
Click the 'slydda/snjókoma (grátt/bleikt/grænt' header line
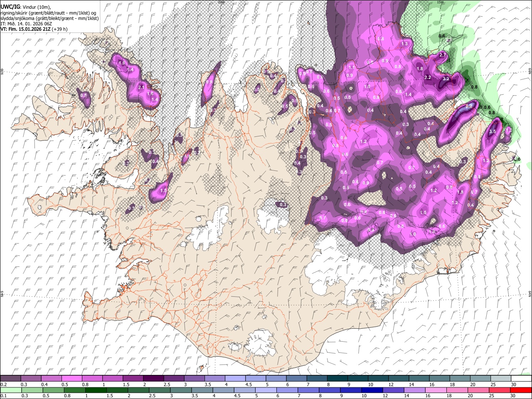(49, 18)
